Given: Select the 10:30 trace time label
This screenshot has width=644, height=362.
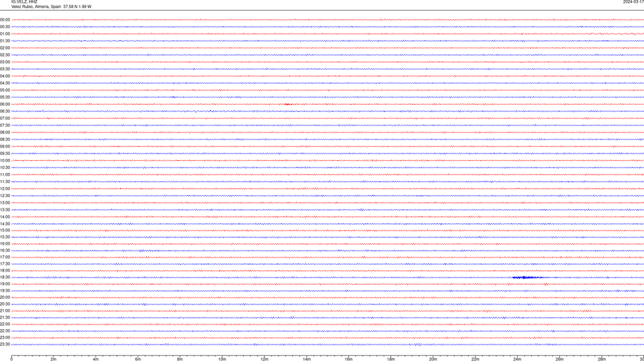Looking at the screenshot, I should click(x=5, y=168).
